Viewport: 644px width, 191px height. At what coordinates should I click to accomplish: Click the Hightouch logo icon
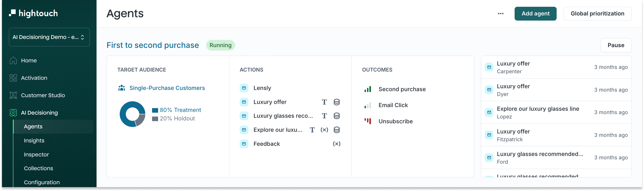click(12, 13)
